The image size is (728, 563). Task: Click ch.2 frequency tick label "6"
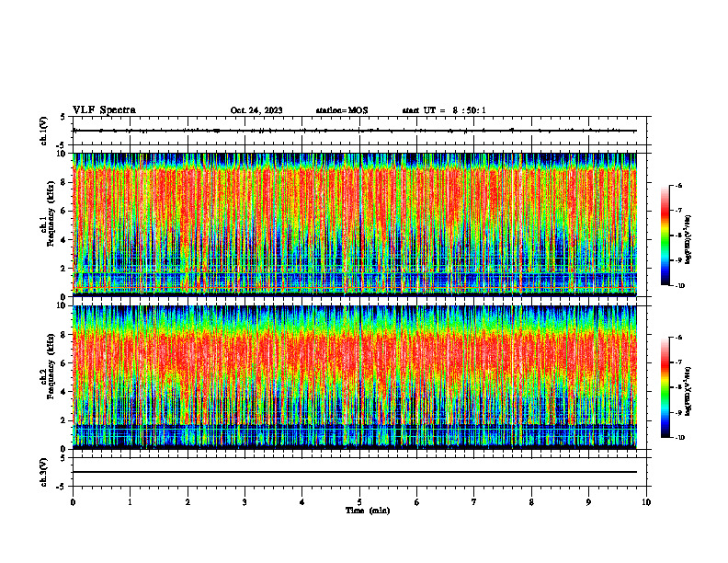[x=63, y=363]
